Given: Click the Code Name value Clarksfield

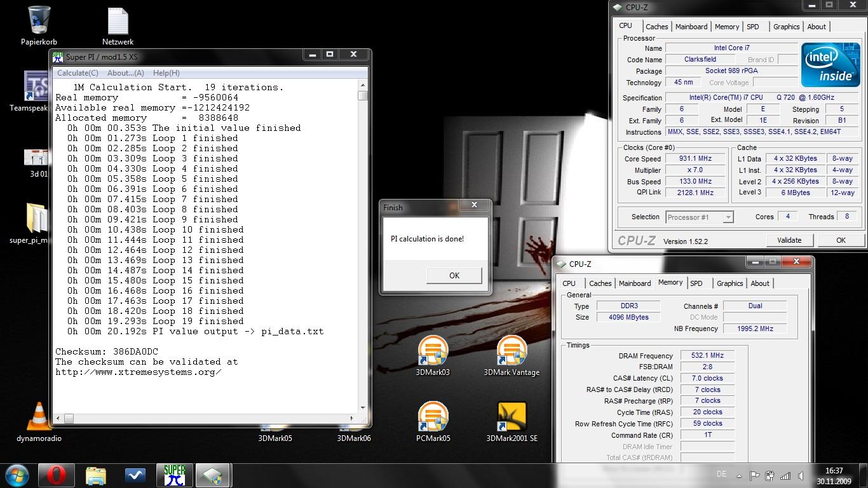Looking at the screenshot, I should (700, 59).
